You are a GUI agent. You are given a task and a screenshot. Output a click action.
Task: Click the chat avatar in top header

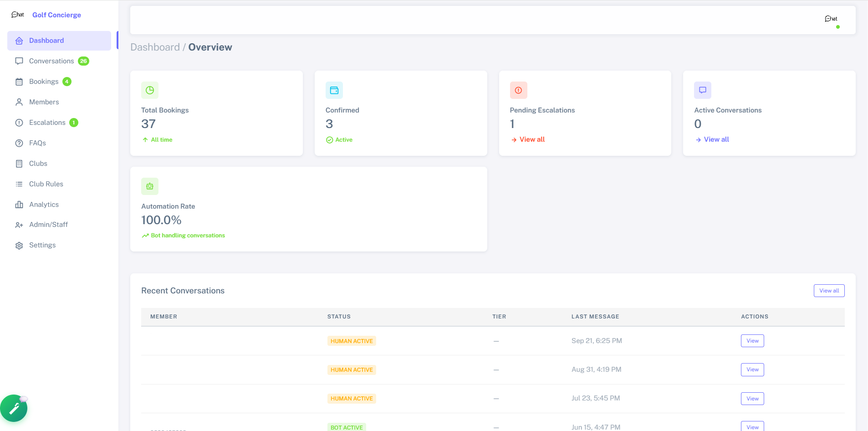tap(831, 19)
